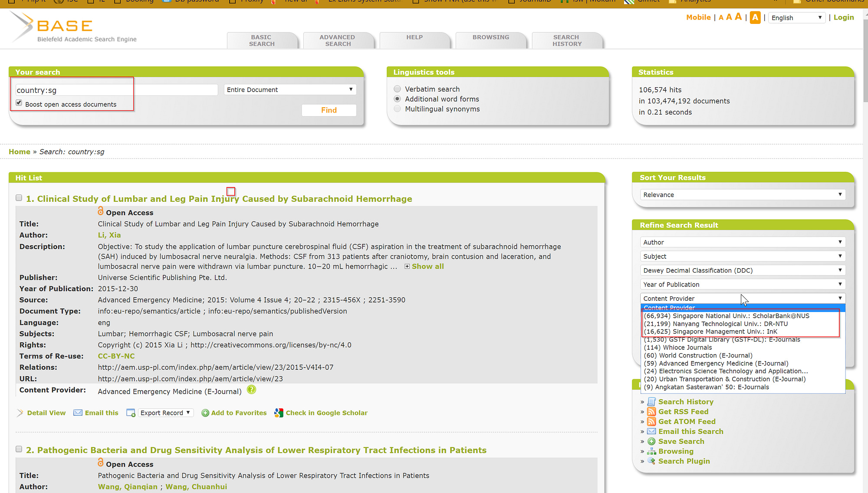Click the Get RSS Feed icon
Screen dimensions: 868x493
point(651,412)
